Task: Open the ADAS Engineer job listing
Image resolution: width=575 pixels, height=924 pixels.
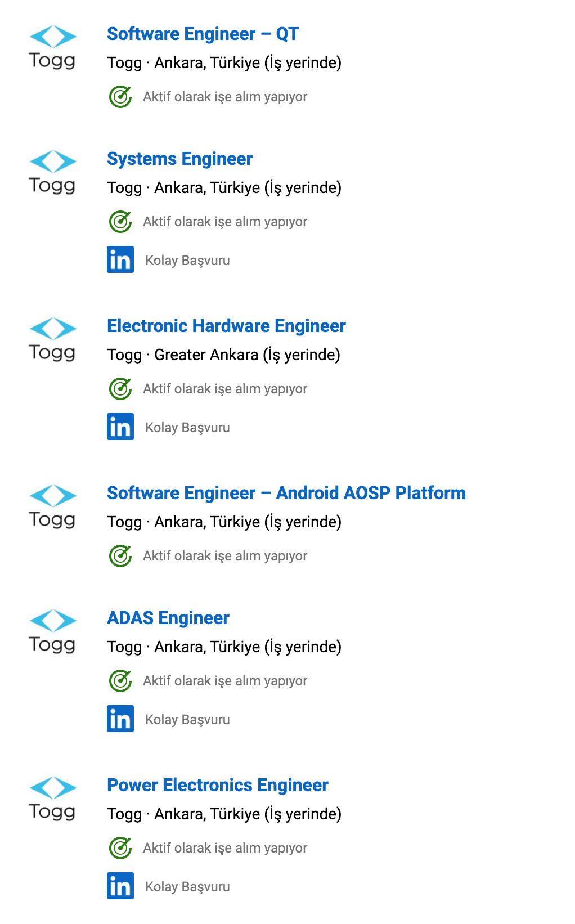Action: (x=168, y=618)
